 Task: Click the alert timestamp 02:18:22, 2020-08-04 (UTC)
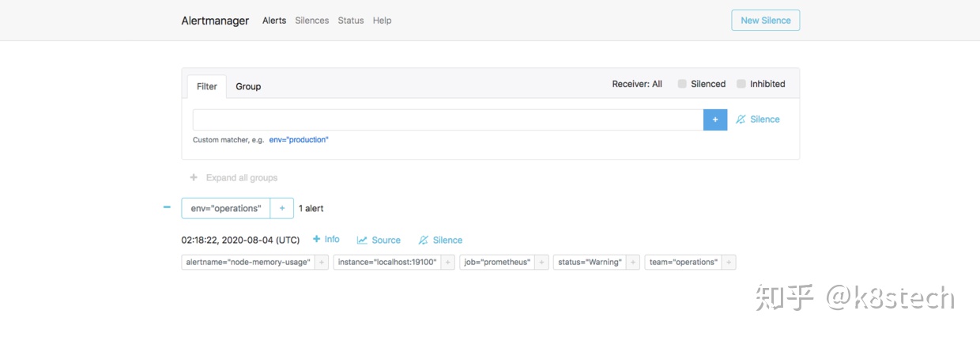click(x=240, y=240)
